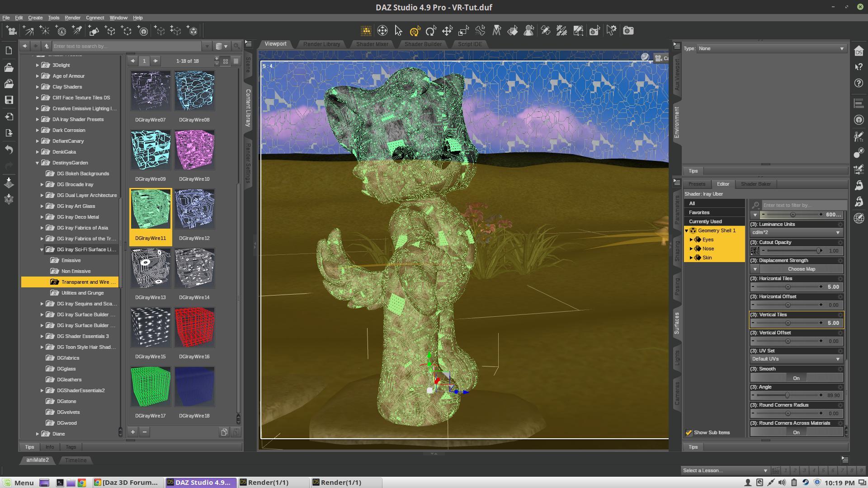Select the Scale tool
This screenshot has width=868, height=488.
point(463,31)
